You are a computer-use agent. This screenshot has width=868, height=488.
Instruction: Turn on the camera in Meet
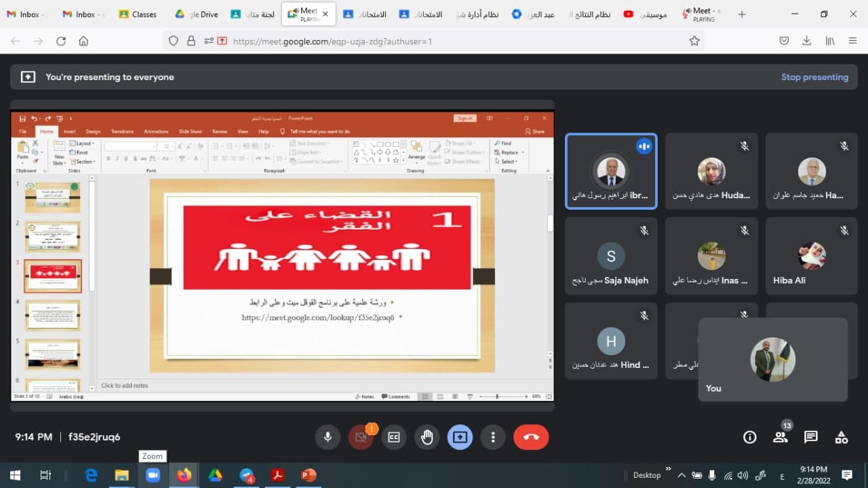coord(361,438)
